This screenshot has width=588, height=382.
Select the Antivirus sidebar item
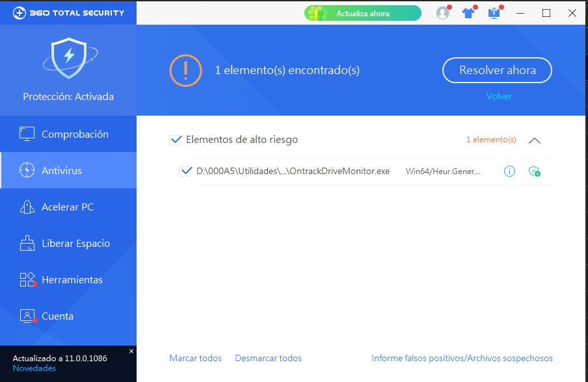click(x=68, y=170)
